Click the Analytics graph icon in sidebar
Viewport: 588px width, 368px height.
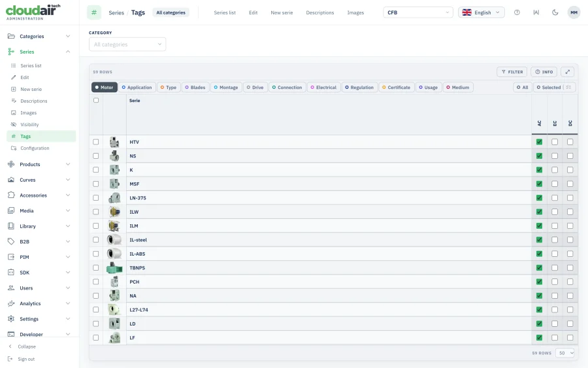point(11,303)
